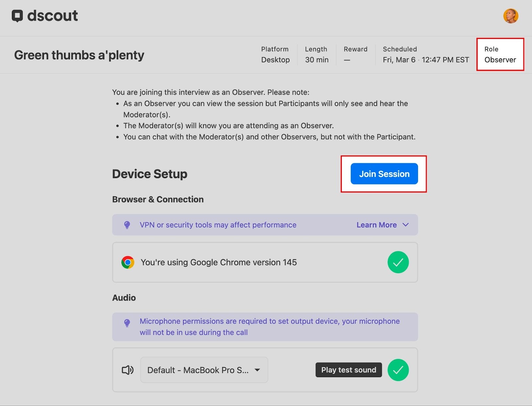Play the test sound
The width and height of the screenshot is (532, 406).
point(348,370)
